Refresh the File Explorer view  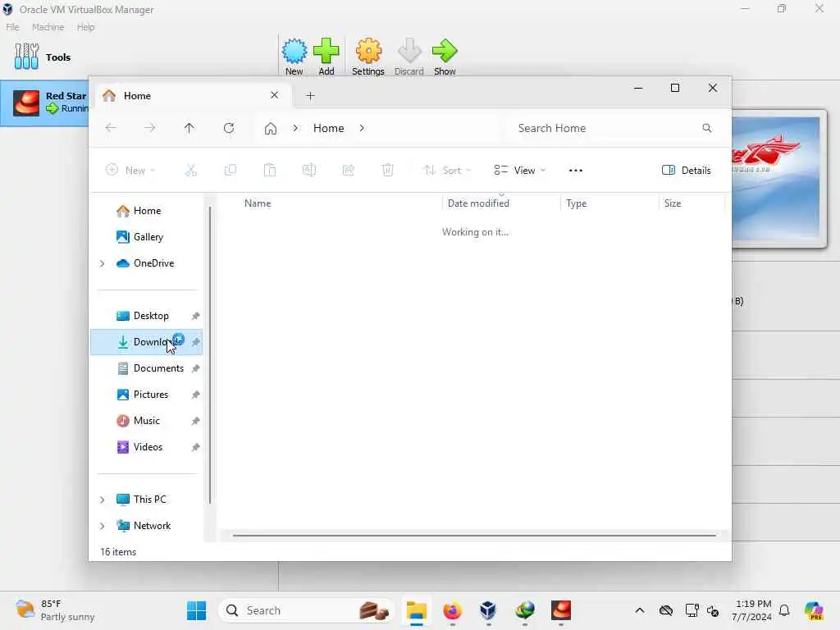[x=229, y=127]
